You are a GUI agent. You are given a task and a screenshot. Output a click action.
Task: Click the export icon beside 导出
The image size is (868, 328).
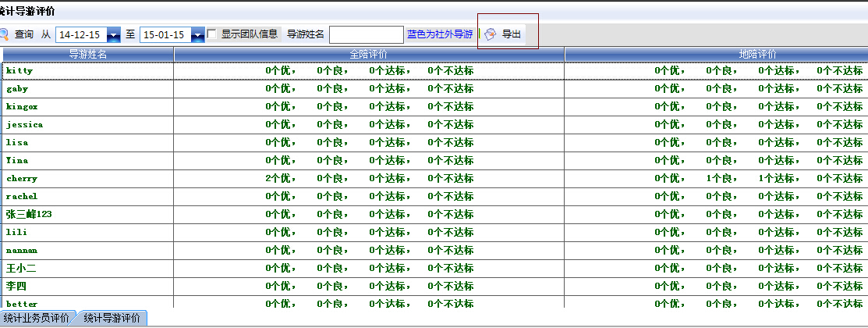point(491,34)
